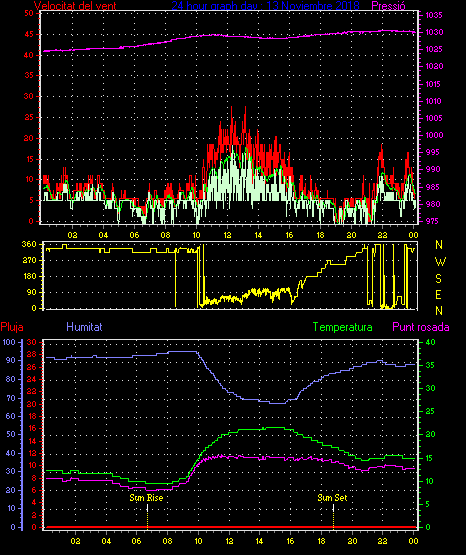
Task: Click the '26' rain axis value
Action: point(31,367)
